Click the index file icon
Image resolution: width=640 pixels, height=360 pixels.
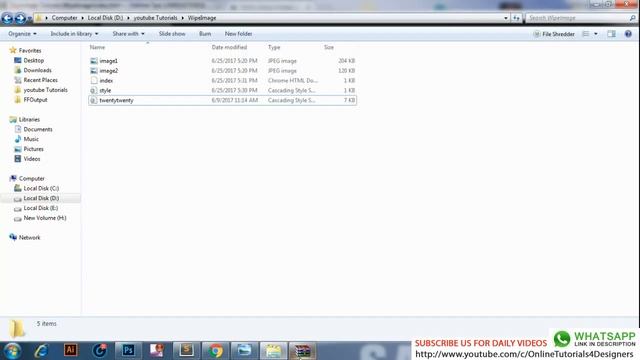tap(94, 80)
